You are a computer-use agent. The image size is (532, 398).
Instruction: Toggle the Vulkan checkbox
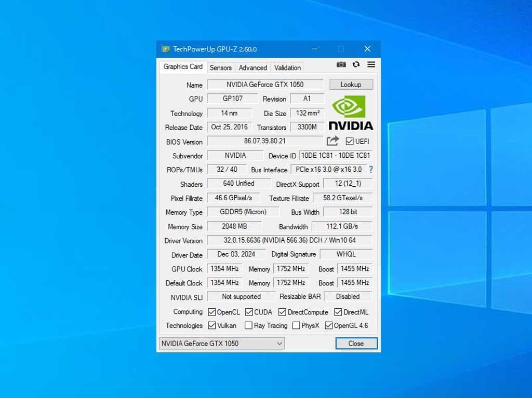tap(211, 325)
